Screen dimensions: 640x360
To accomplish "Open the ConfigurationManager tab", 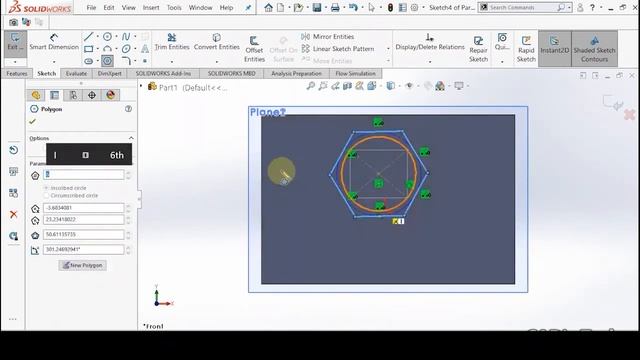I will coord(73,95).
